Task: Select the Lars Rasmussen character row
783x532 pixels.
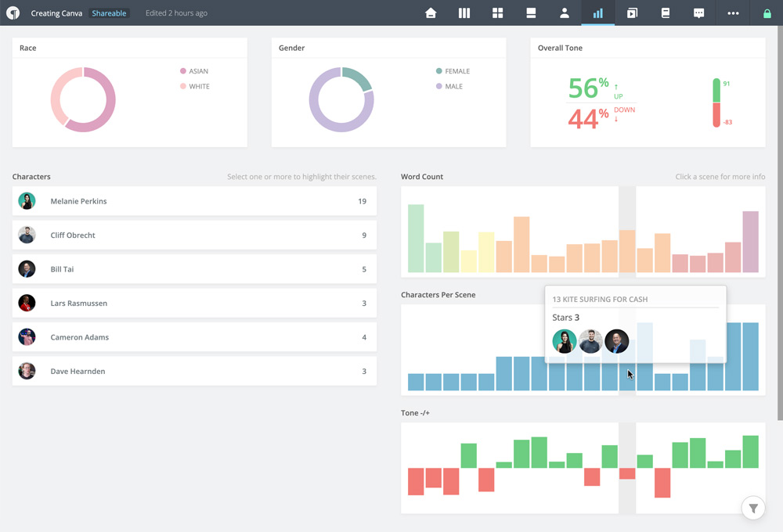Action: [x=194, y=303]
